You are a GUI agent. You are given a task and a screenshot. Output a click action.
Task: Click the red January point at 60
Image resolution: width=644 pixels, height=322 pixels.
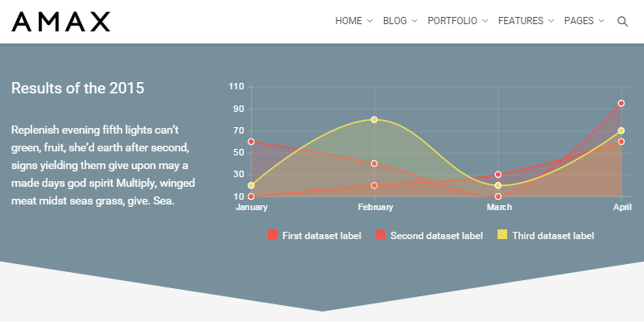tap(251, 142)
